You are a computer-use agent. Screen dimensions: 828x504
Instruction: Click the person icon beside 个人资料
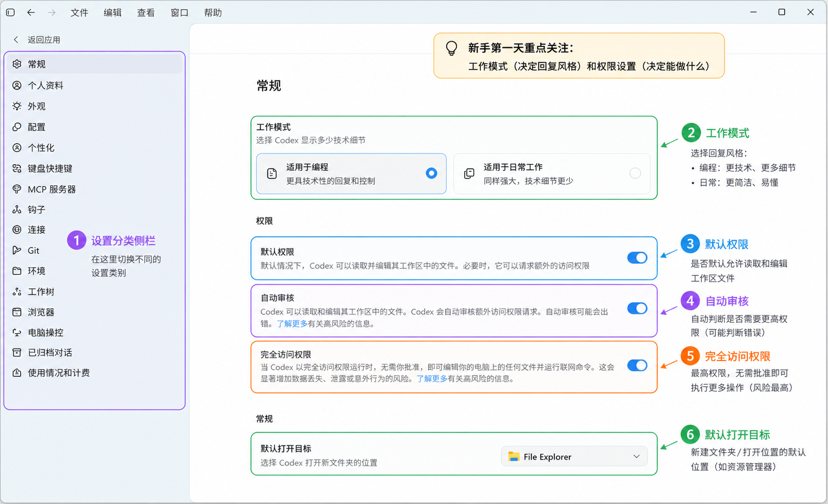tap(17, 85)
